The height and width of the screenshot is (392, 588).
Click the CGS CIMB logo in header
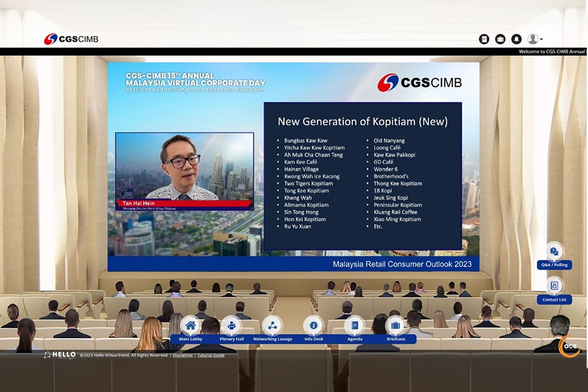(x=71, y=39)
